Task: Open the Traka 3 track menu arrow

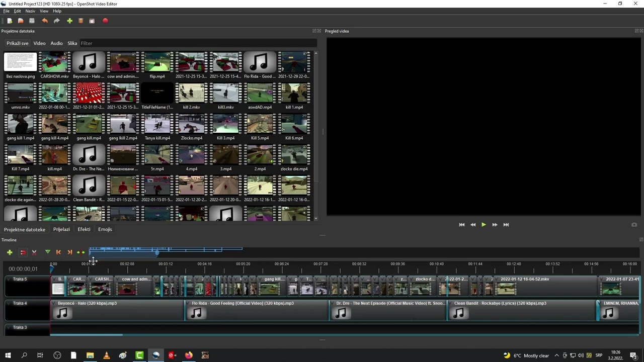Action: (10, 327)
